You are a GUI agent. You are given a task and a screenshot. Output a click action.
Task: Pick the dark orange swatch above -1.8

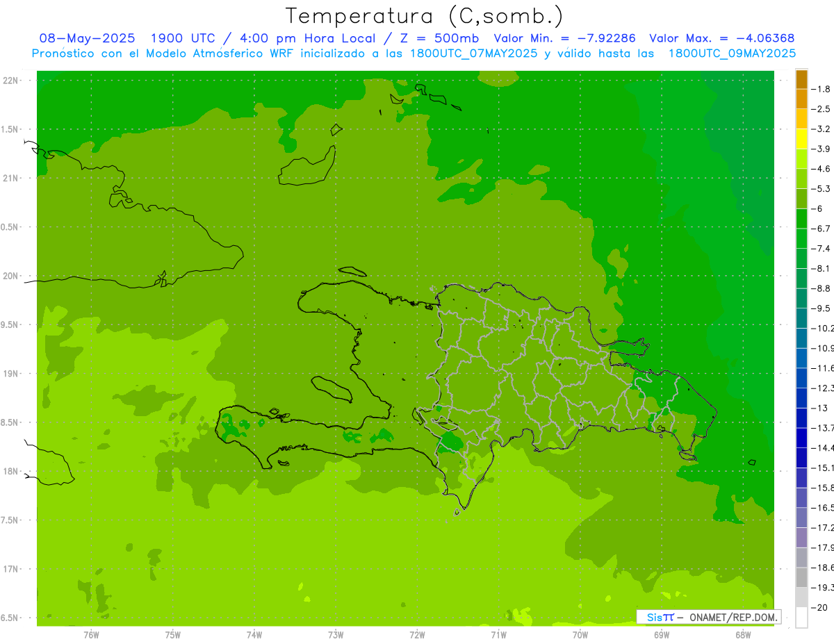[x=801, y=79]
